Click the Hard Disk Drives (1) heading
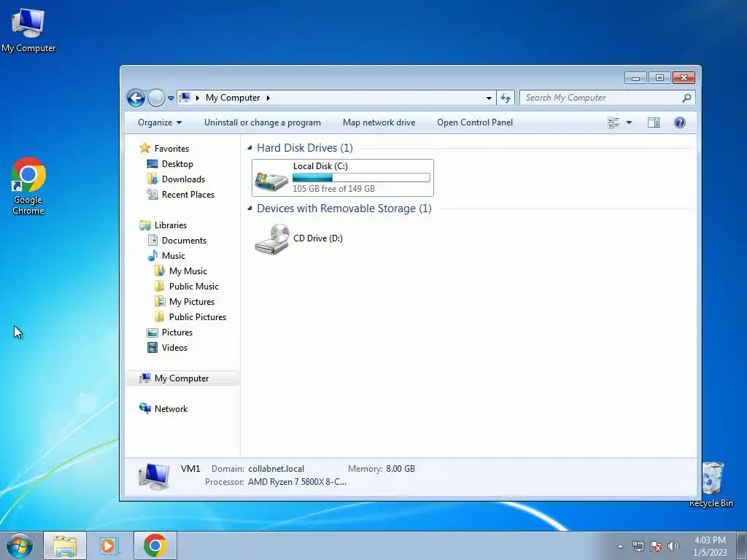 (x=305, y=148)
